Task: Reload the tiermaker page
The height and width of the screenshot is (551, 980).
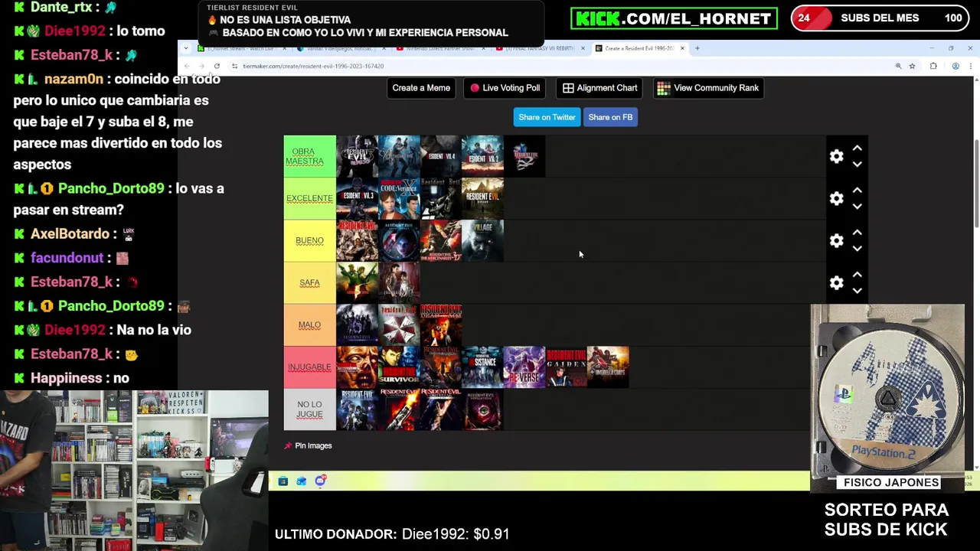Action: [217, 66]
